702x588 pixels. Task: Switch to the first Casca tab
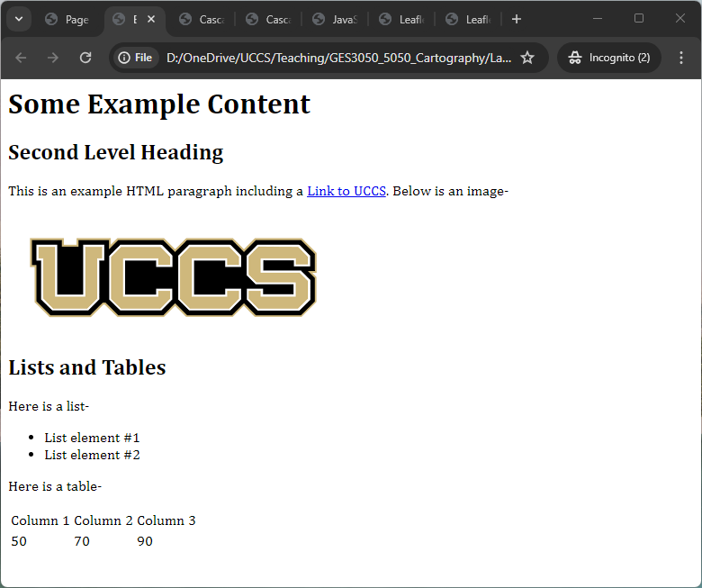(202, 19)
